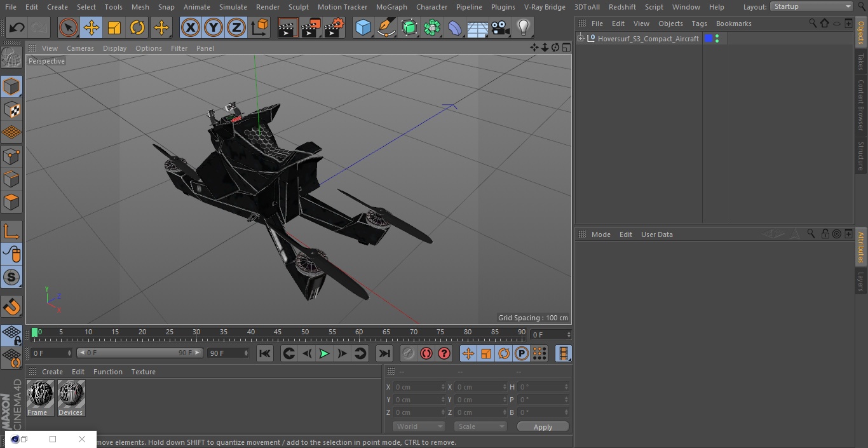Click the Make Editable icon
The height and width of the screenshot is (448, 868).
[x=11, y=58]
